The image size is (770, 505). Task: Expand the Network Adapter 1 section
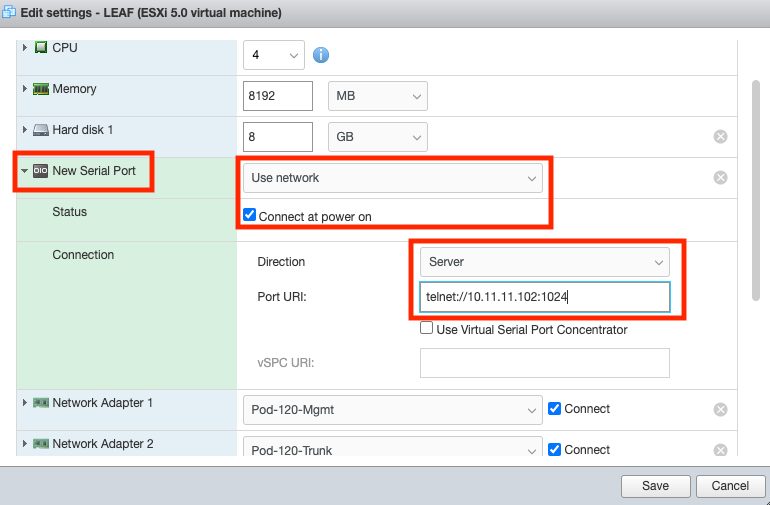[x=24, y=402]
